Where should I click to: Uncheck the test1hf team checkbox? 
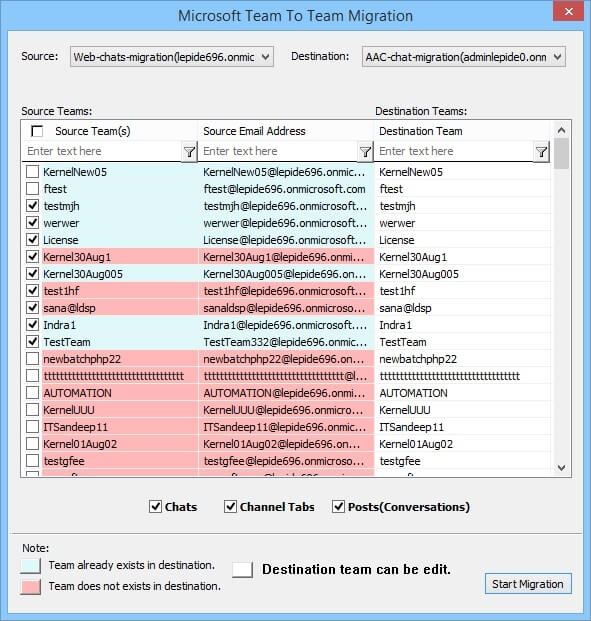point(32,291)
